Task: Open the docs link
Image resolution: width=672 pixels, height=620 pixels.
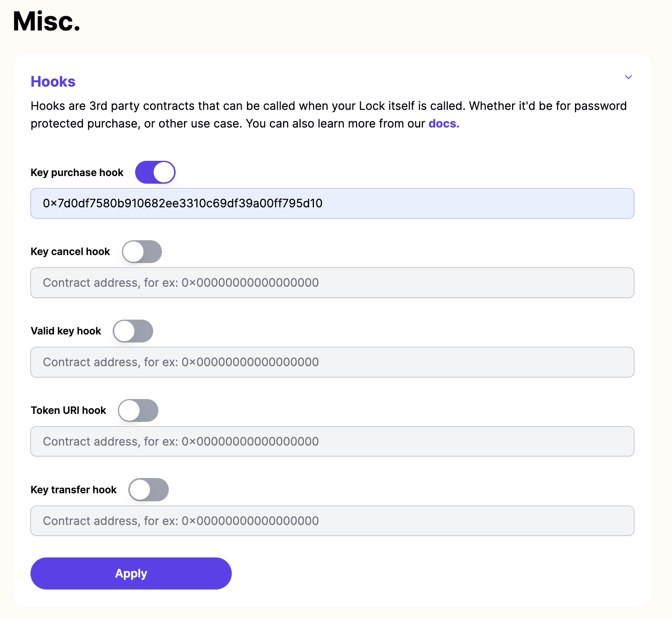Action: pyautogui.click(x=443, y=124)
